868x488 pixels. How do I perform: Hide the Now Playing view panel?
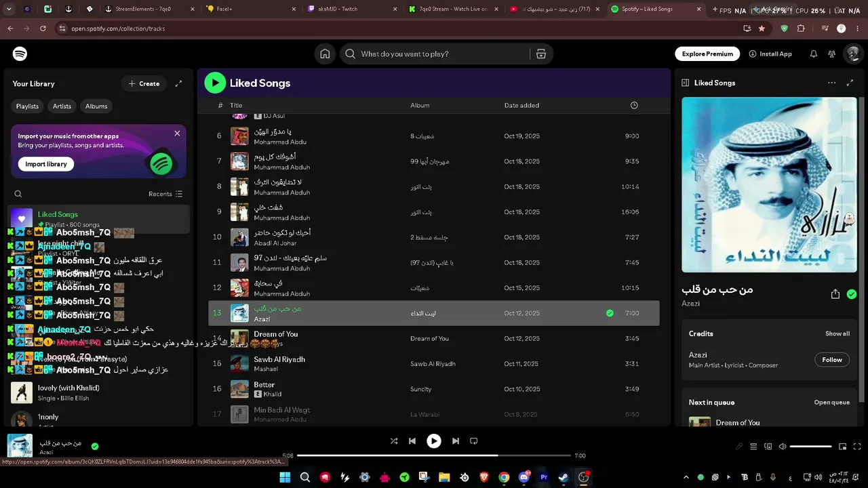pos(685,83)
